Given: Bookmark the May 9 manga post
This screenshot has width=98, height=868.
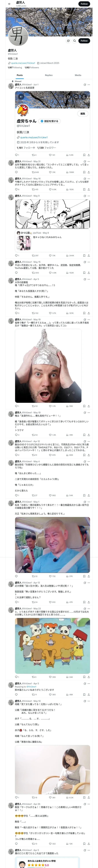Looking at the screenshot, I should pos(84,255).
